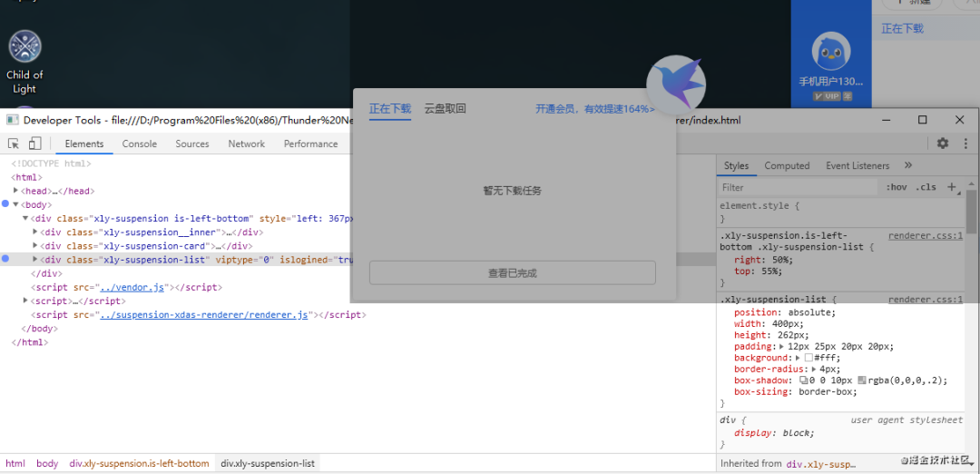Toggle the device toolbar icon
Screen dimensions: 980x474
click(35, 143)
